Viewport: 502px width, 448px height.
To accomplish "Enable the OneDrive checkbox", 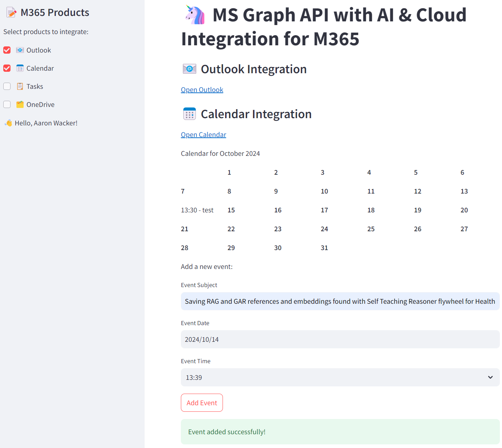I will 7,104.
